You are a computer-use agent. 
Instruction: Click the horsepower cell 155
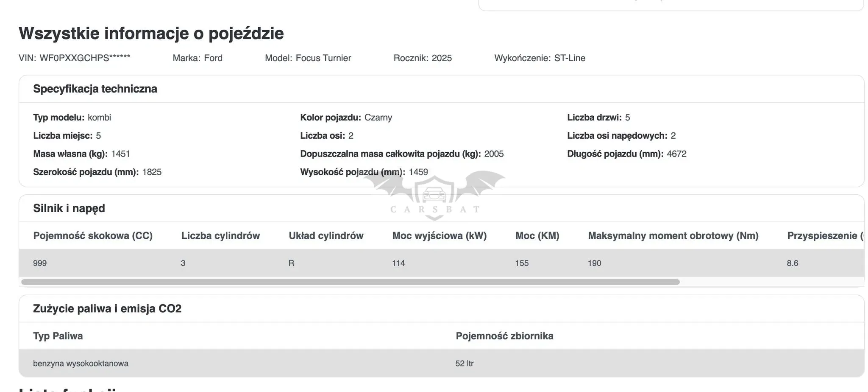point(522,263)
